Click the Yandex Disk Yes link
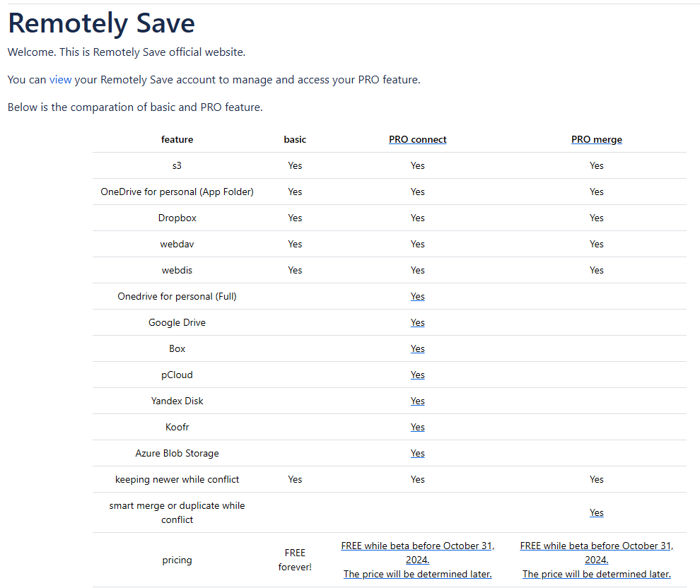This screenshot has height=588, width=700. [x=417, y=401]
